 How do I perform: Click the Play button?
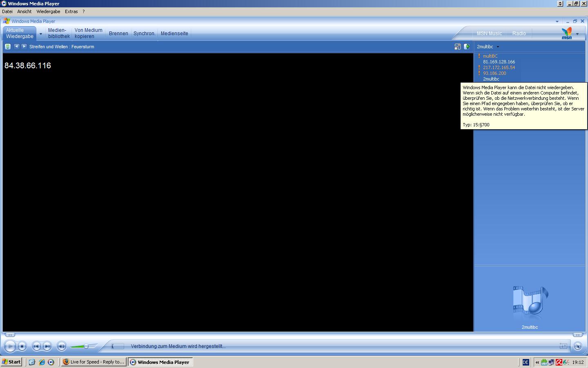point(10,346)
